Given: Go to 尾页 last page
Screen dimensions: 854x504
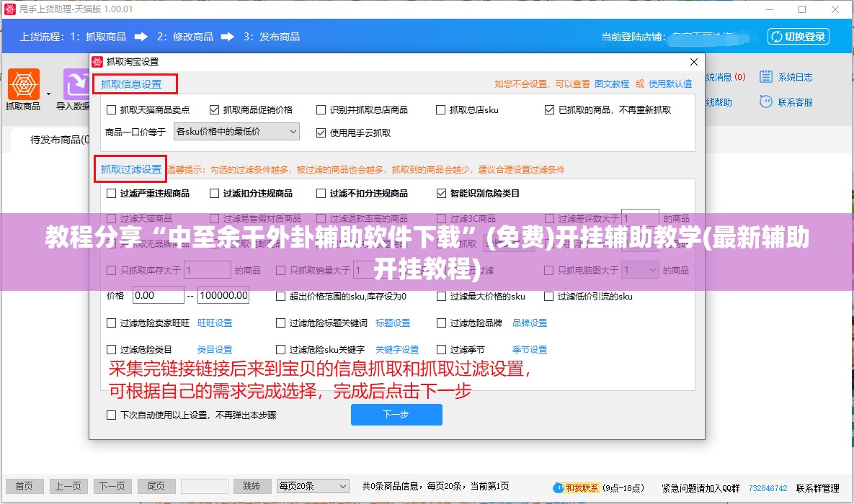Looking at the screenshot, I should [x=156, y=486].
